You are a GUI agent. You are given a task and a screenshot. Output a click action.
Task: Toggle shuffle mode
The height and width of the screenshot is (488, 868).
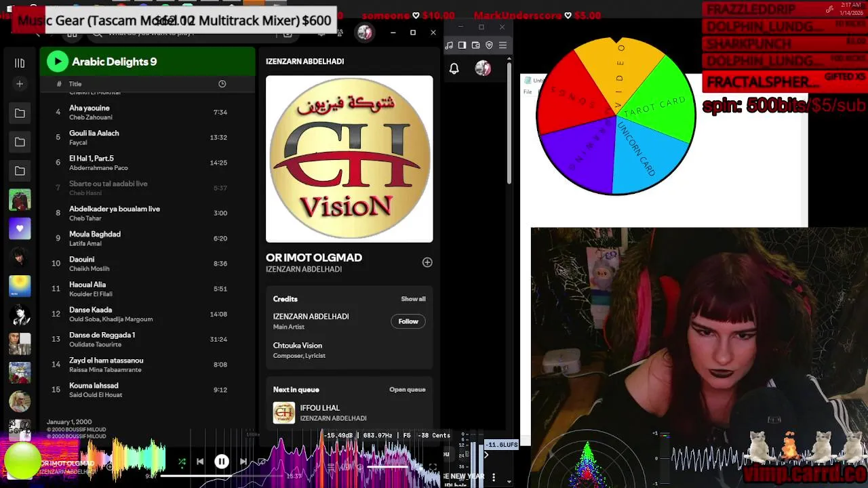pyautogui.click(x=182, y=462)
